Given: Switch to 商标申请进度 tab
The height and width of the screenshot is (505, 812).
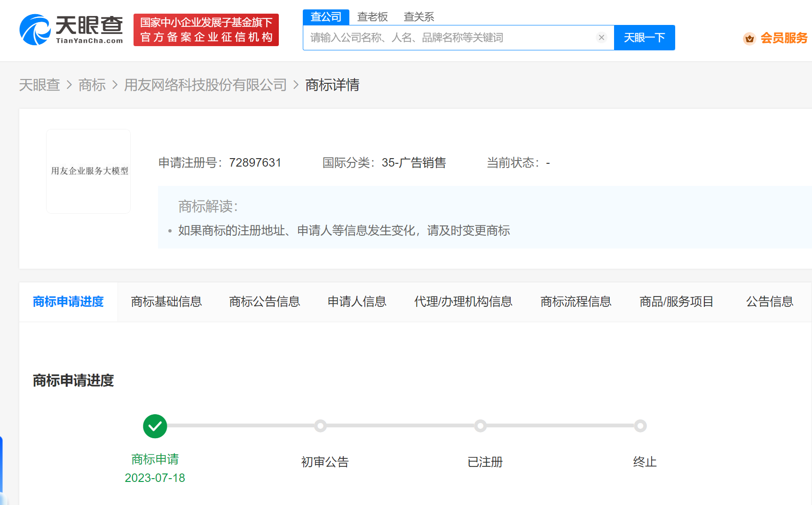Looking at the screenshot, I should pos(68,302).
